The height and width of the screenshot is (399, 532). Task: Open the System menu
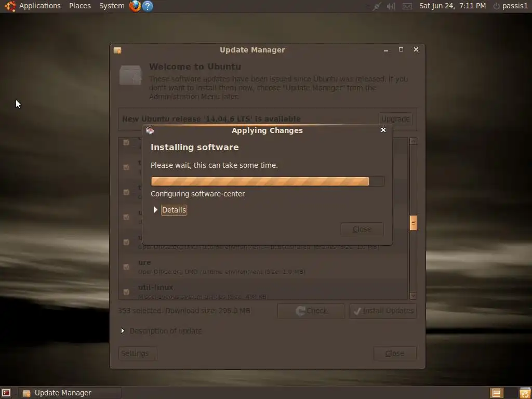pyautogui.click(x=112, y=6)
